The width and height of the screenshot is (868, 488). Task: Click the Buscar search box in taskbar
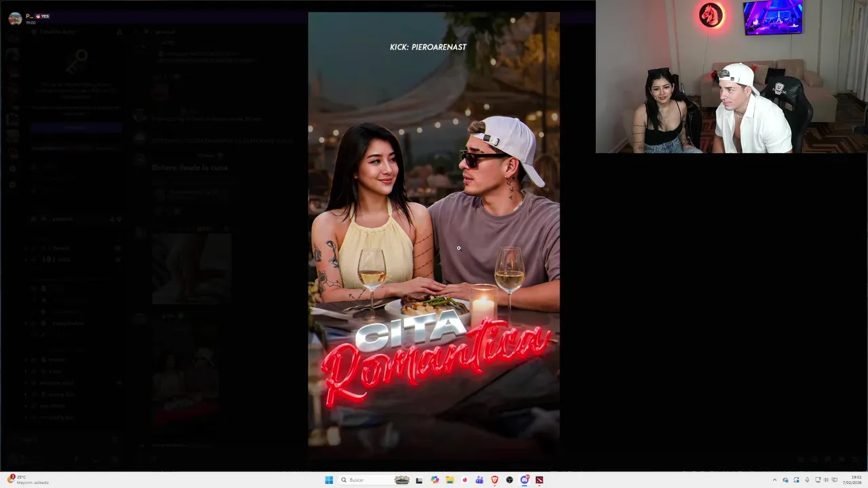tap(374, 480)
